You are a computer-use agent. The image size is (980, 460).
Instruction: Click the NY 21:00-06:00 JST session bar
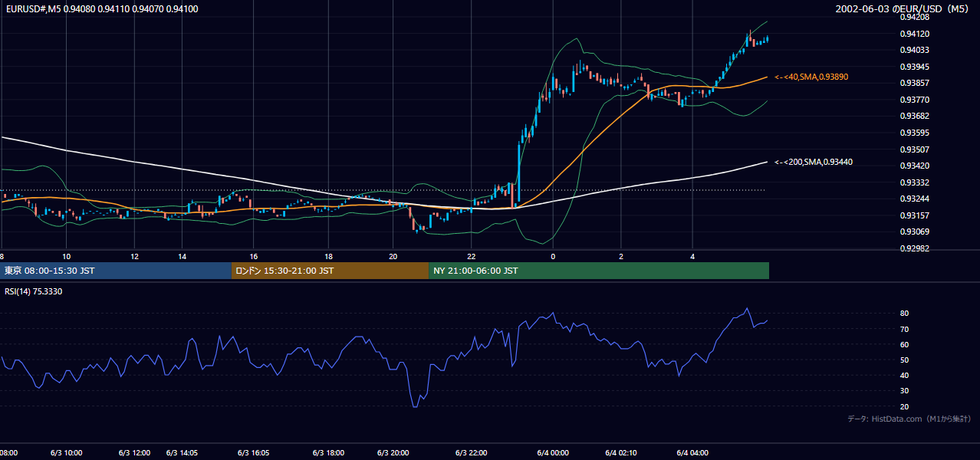[599, 271]
